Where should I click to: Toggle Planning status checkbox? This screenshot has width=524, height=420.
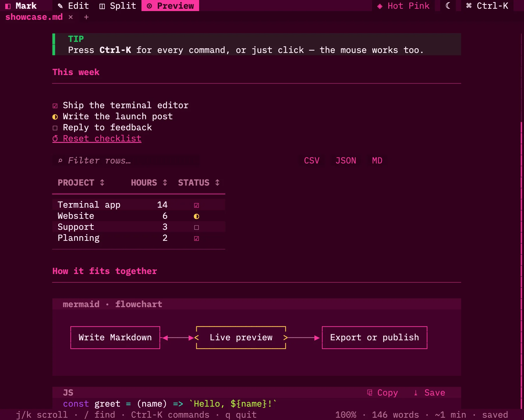coord(196,238)
